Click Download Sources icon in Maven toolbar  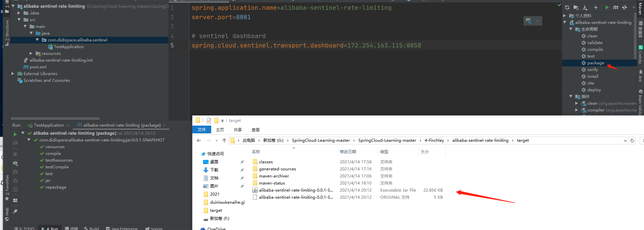click(585, 7)
